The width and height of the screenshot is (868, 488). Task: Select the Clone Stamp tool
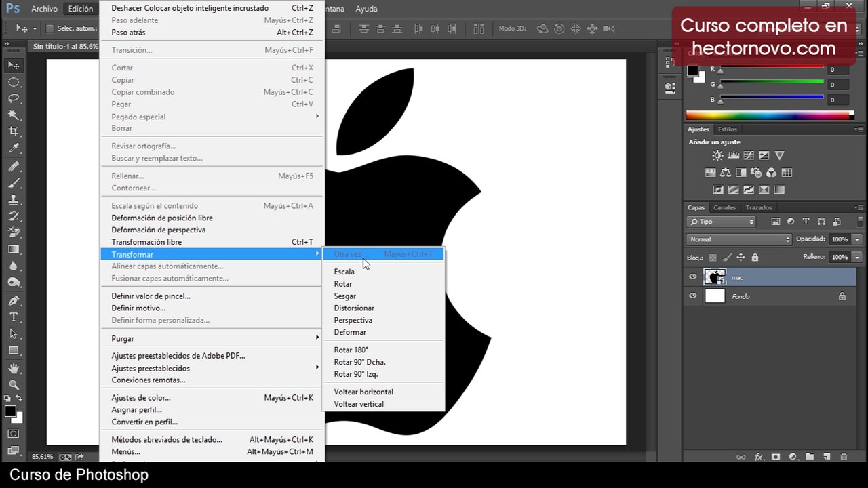[14, 200]
